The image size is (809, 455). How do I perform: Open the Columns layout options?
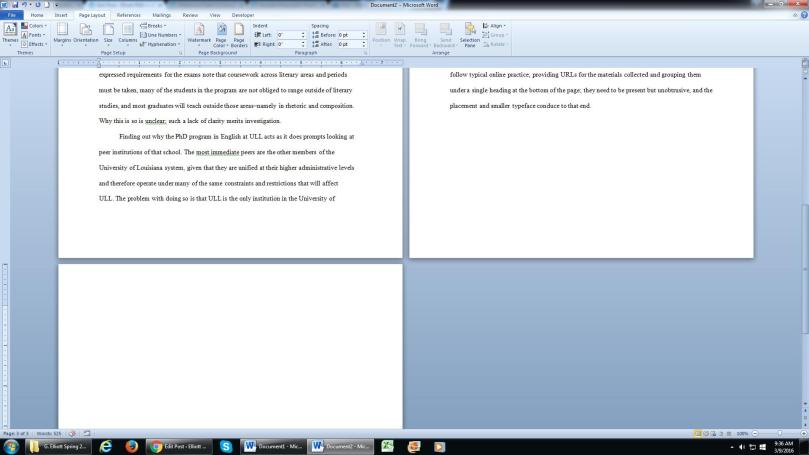click(x=128, y=34)
